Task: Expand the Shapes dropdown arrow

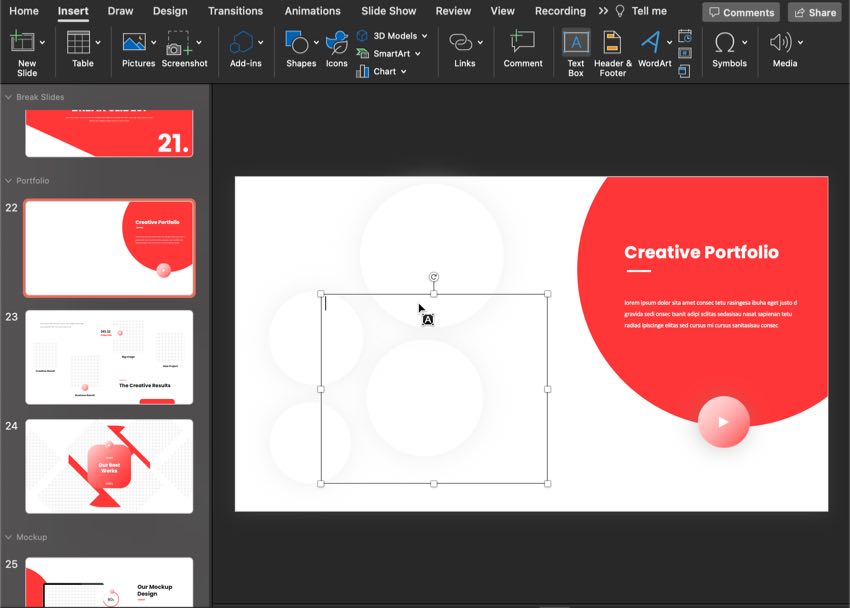Action: pyautogui.click(x=316, y=42)
